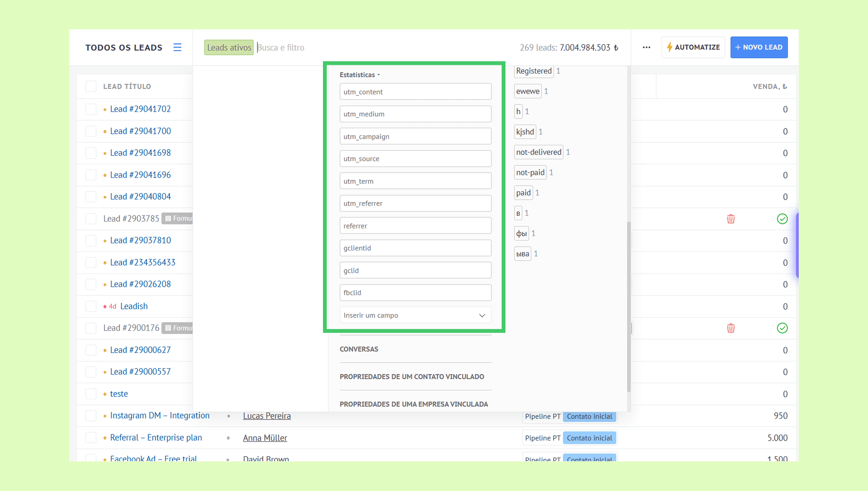Open the Lucas Pereira contact link
This screenshot has width=868, height=491.
point(266,416)
